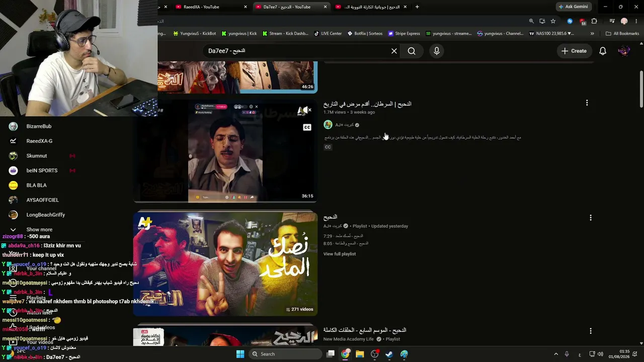
Task: Open the Chrome profile avatar
Action: point(624,21)
